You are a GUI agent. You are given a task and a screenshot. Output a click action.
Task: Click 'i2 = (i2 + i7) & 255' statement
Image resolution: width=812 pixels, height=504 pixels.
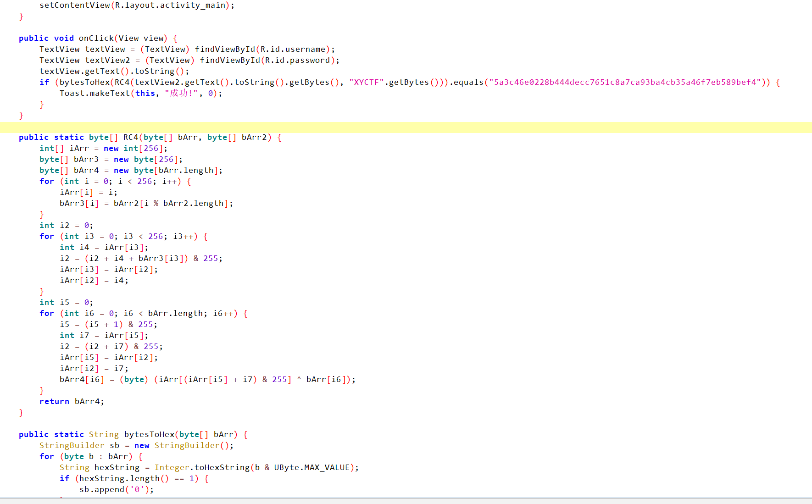click(111, 346)
